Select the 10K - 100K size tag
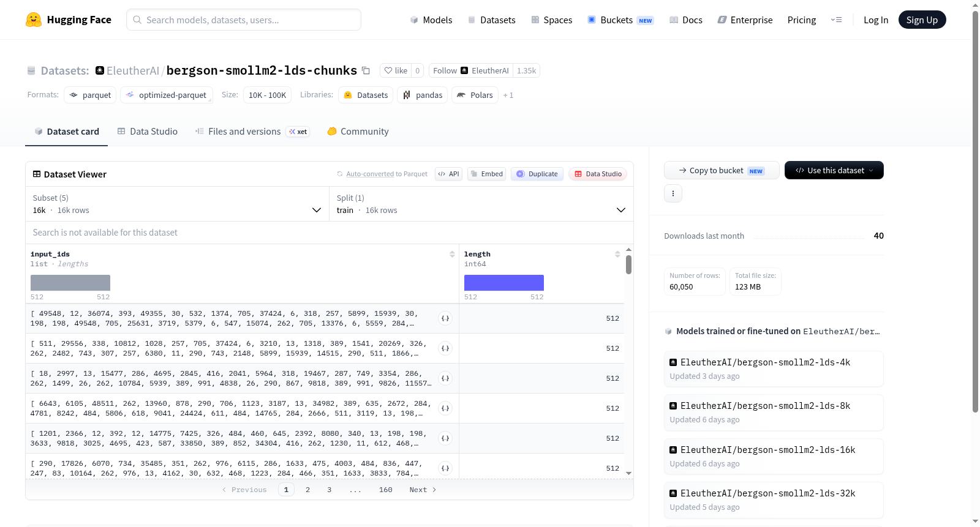Viewport: 980px width, 527px height. (x=267, y=95)
